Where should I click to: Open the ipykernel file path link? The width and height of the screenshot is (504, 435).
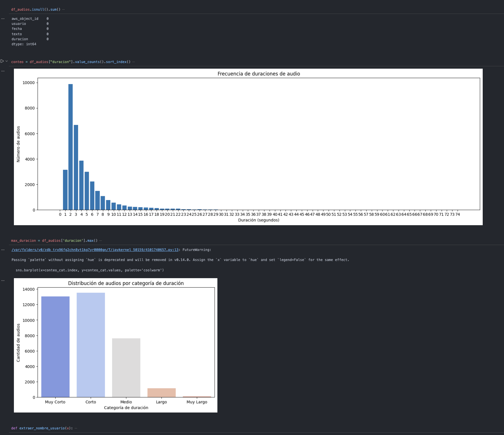tap(95, 250)
